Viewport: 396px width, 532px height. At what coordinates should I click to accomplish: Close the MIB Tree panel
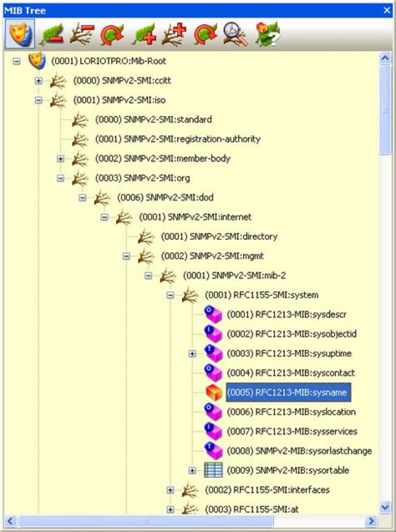coord(387,10)
